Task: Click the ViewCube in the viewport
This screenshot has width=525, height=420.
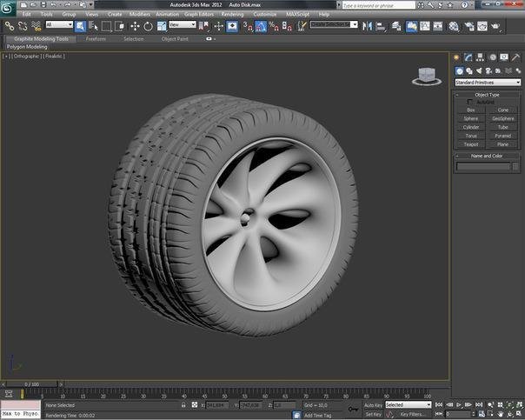Action: point(427,76)
